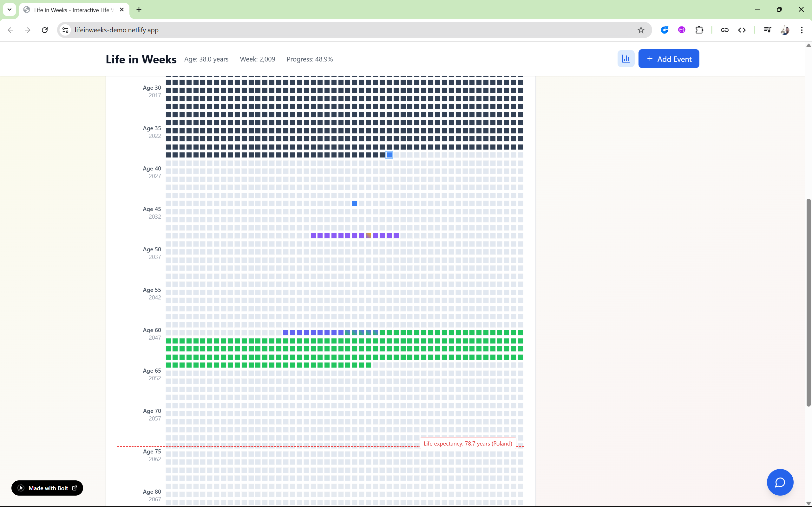Click the Add Event button
812x507 pixels.
(x=668, y=59)
